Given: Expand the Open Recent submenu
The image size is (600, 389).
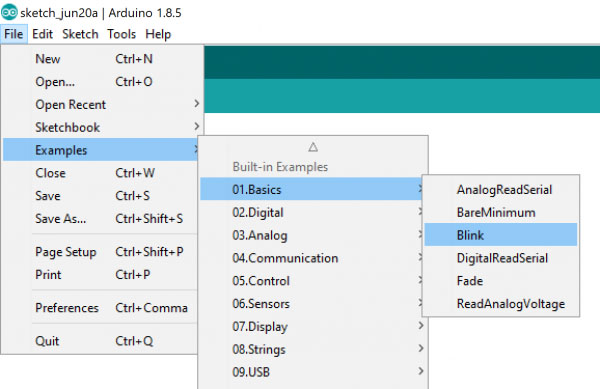Looking at the screenshot, I should tap(102, 104).
